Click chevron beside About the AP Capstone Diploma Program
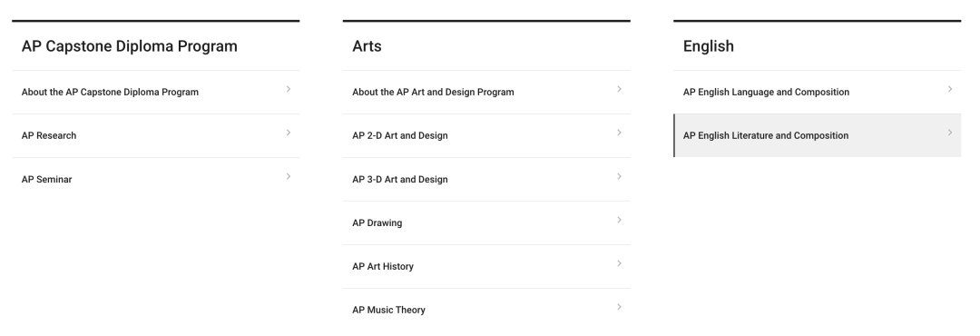 click(x=289, y=89)
